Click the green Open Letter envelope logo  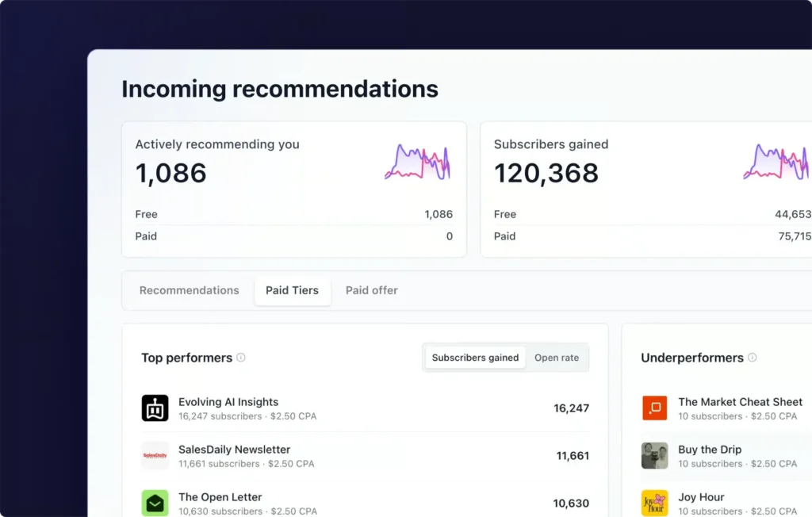(155, 503)
